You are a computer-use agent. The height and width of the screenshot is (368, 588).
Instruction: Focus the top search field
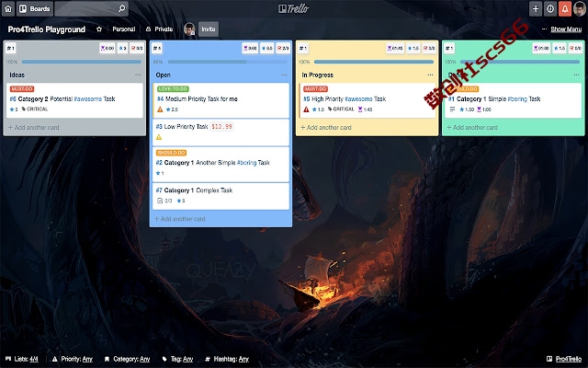click(91, 8)
